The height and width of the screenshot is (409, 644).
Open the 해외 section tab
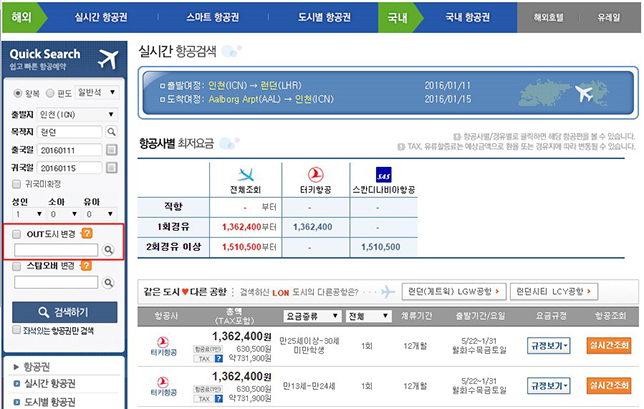pos(21,17)
